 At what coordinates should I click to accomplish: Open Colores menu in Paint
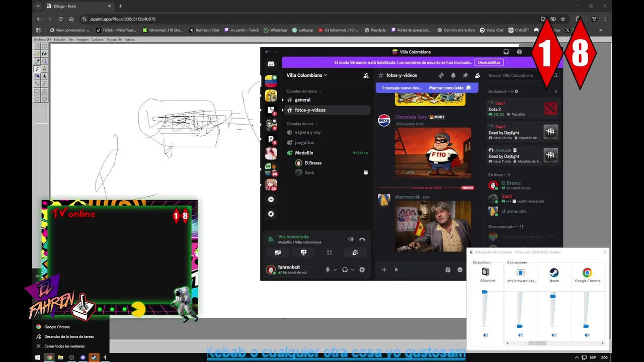pyautogui.click(x=98, y=40)
